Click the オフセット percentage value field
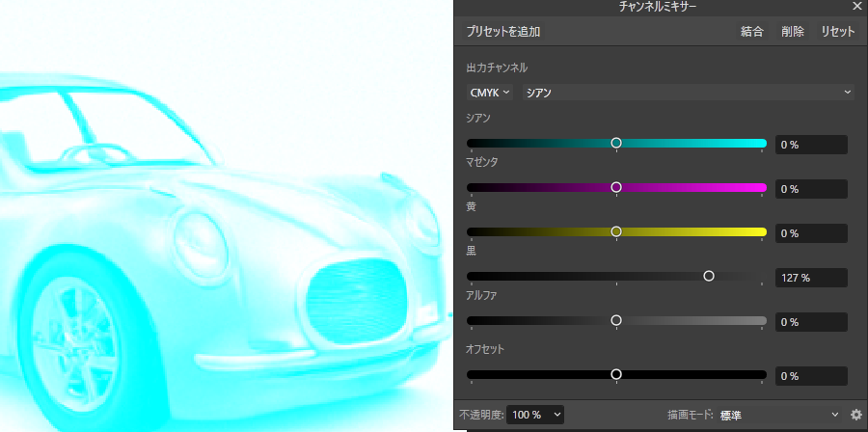868x432 pixels. (x=811, y=375)
